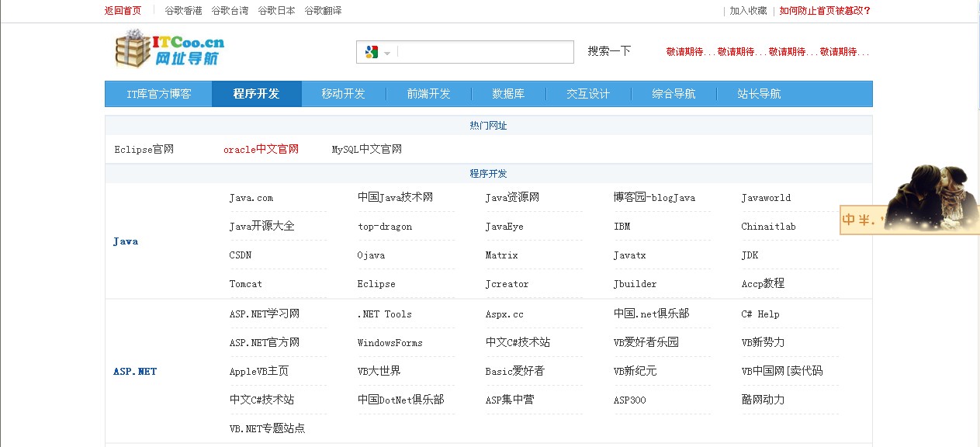Open the Tomcat link
This screenshot has width=980, height=447.
pos(246,284)
